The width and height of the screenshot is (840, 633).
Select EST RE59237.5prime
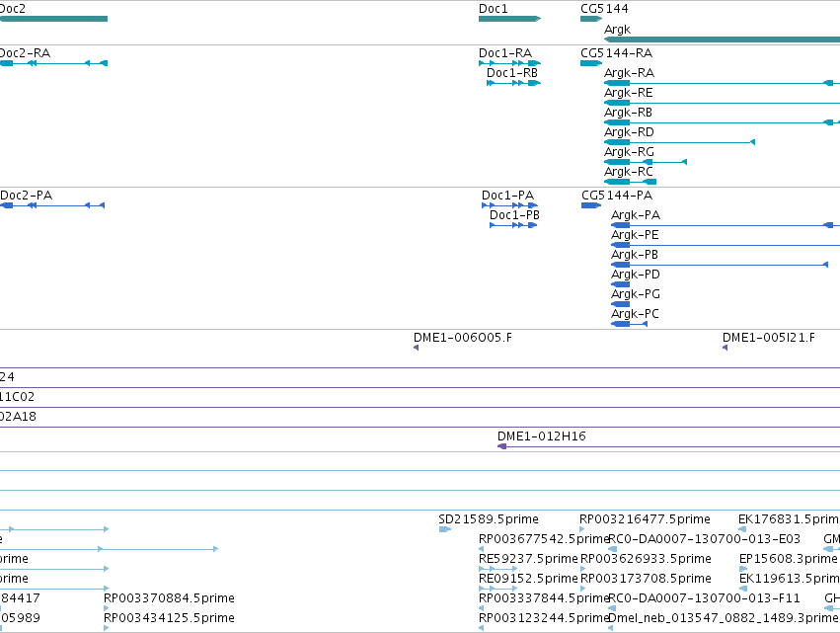pos(497,569)
